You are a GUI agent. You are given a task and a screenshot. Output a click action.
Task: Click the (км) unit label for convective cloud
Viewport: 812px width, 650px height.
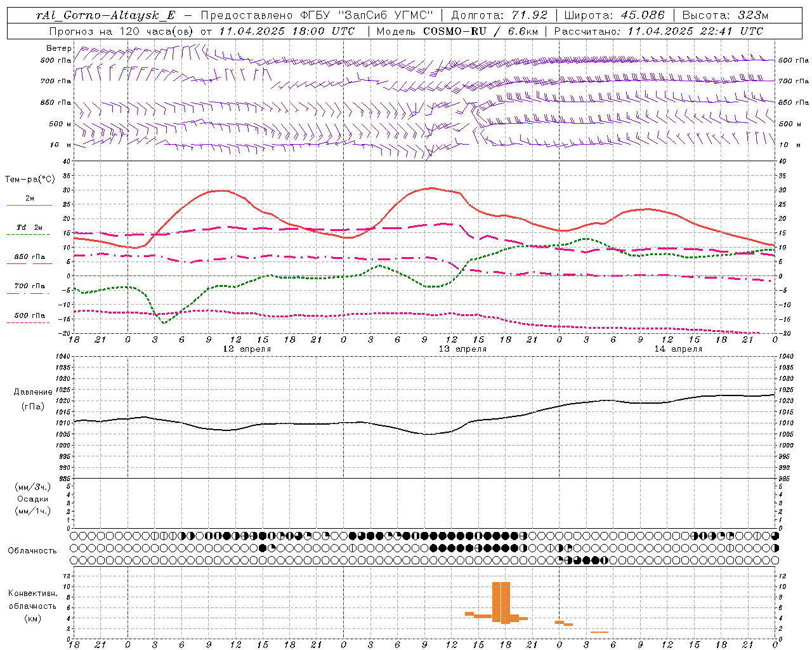(32, 618)
